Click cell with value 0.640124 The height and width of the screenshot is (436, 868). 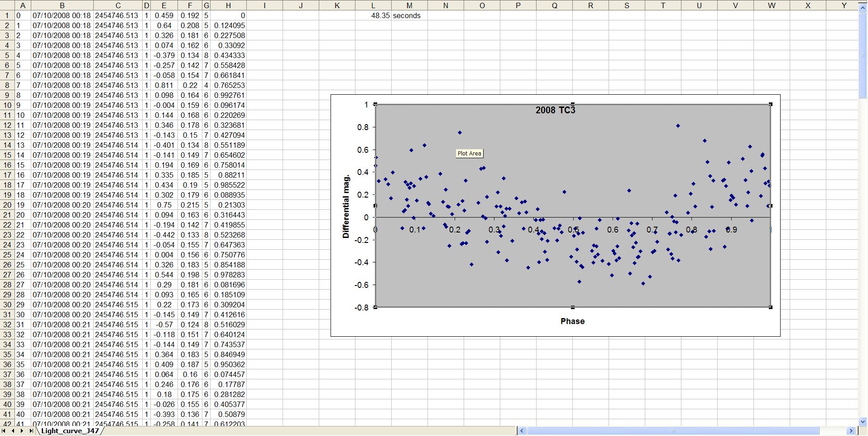pyautogui.click(x=228, y=334)
